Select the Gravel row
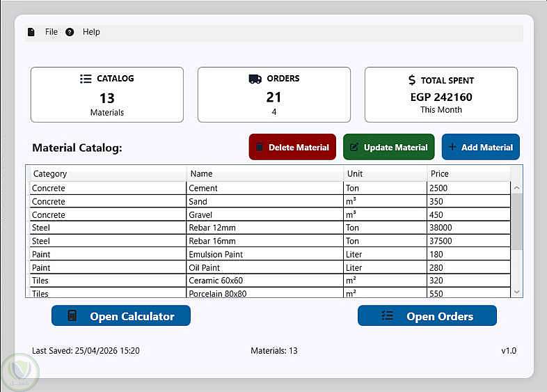 (270, 214)
